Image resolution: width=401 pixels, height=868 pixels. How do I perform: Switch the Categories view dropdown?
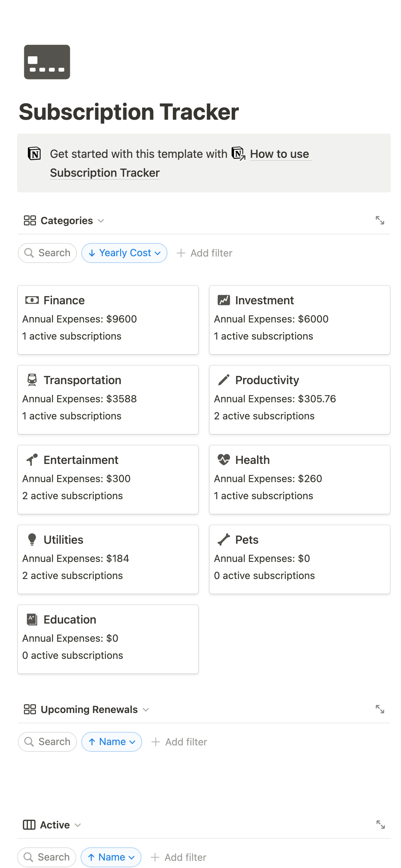pos(64,221)
